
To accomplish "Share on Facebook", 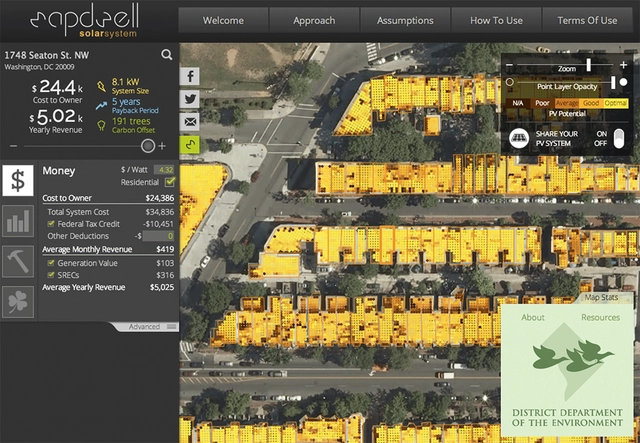I will [x=190, y=76].
